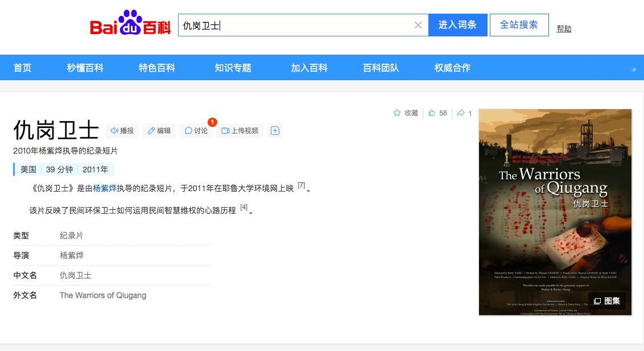This screenshot has height=351, width=644.
Task: Go to the 首页 nav item
Action: [x=22, y=68]
